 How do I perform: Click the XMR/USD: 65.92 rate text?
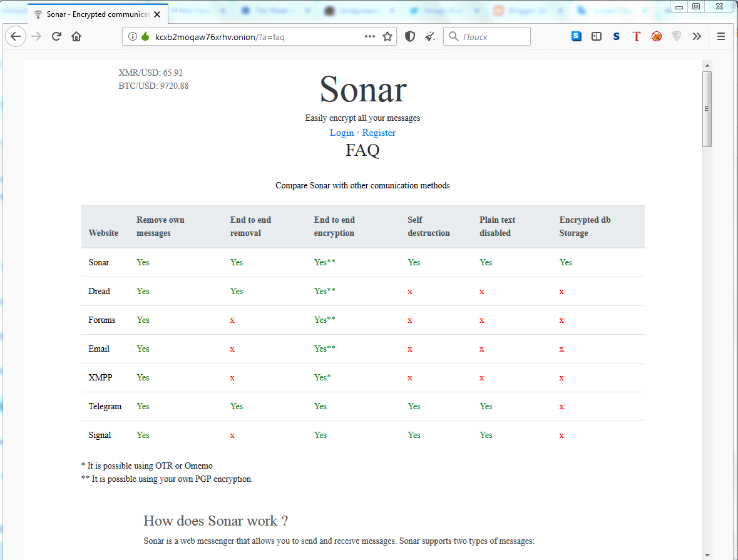coord(151,73)
